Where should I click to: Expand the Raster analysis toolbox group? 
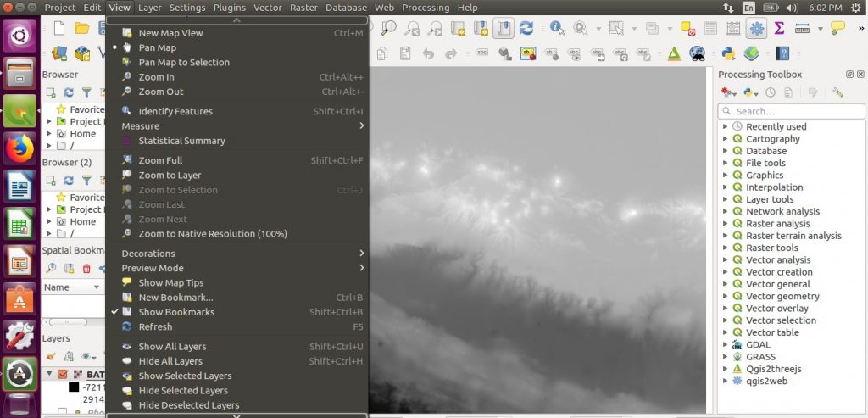click(726, 224)
